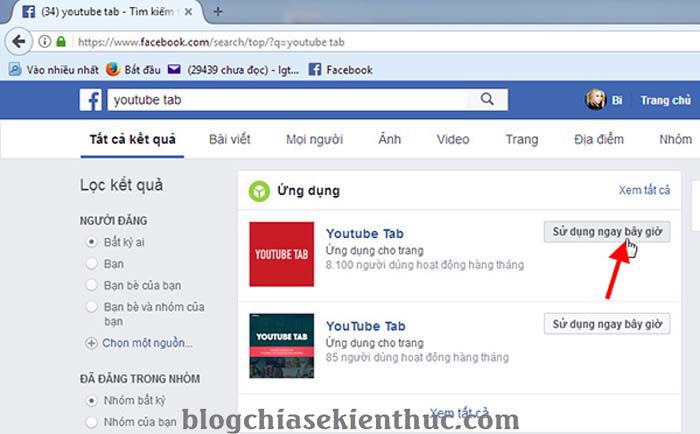Open the mail bookmark with 29439 unread
Image resolution: width=700 pixels, height=434 pixels.
coord(233,70)
